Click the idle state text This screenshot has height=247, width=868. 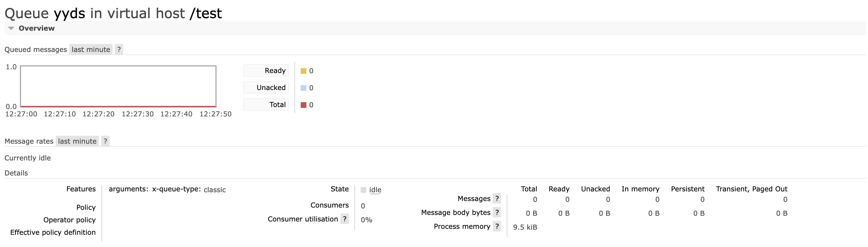[375, 190]
